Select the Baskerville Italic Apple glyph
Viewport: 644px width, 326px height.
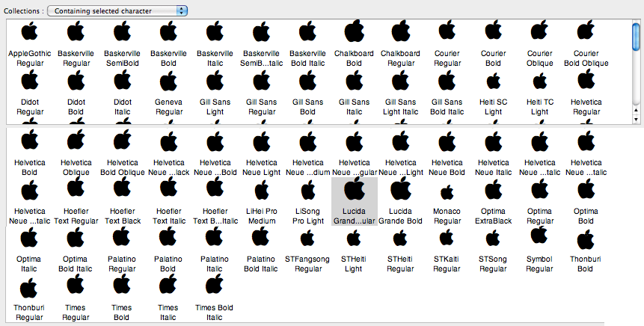click(215, 31)
